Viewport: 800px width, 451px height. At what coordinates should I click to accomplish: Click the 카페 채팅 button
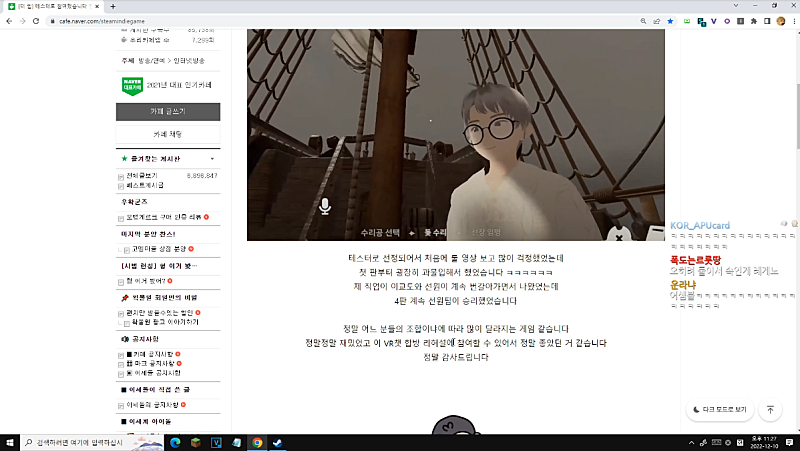tap(168, 134)
